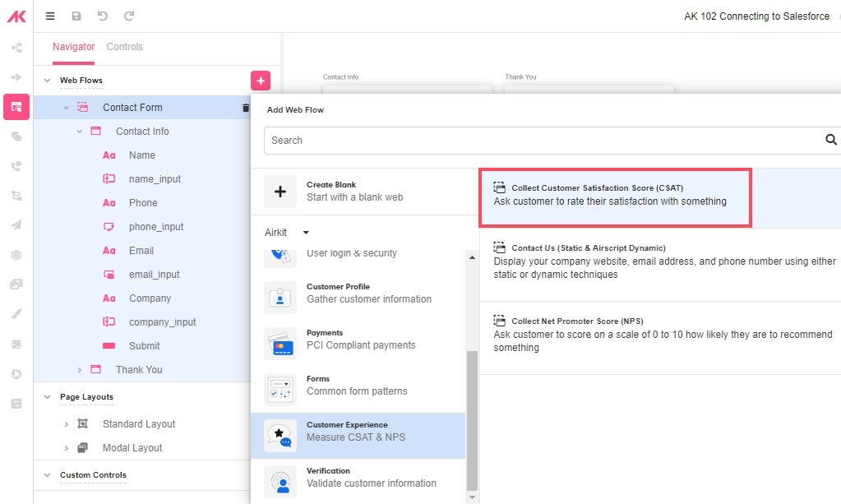Click the first sidebar icon under logo
This screenshot has height=504, width=841.
tap(16, 48)
